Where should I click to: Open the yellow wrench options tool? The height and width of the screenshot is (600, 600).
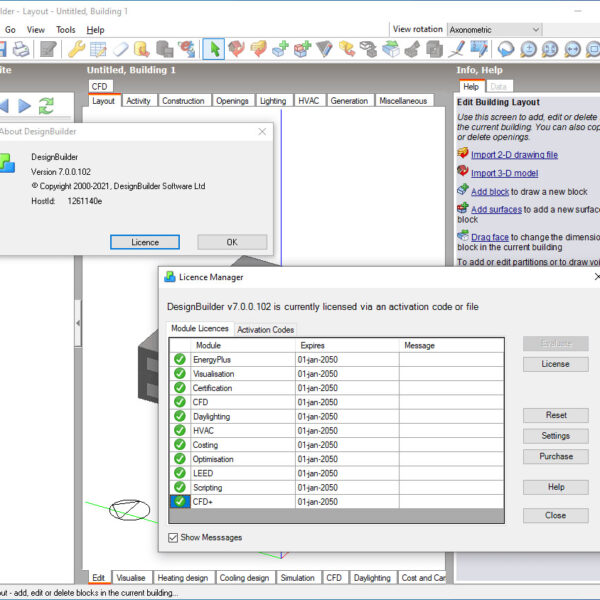pyautogui.click(x=76, y=49)
